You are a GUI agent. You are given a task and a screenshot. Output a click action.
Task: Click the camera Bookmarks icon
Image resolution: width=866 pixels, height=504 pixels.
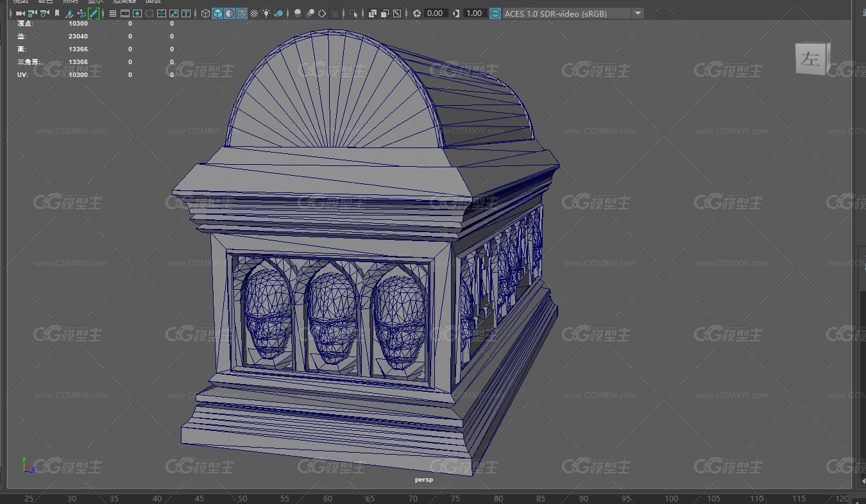(57, 13)
